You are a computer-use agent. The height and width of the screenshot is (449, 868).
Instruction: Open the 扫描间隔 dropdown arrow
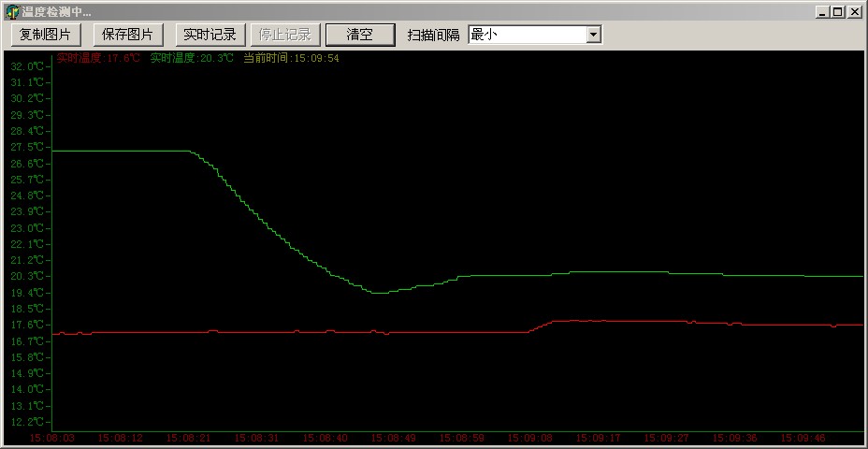pos(593,35)
